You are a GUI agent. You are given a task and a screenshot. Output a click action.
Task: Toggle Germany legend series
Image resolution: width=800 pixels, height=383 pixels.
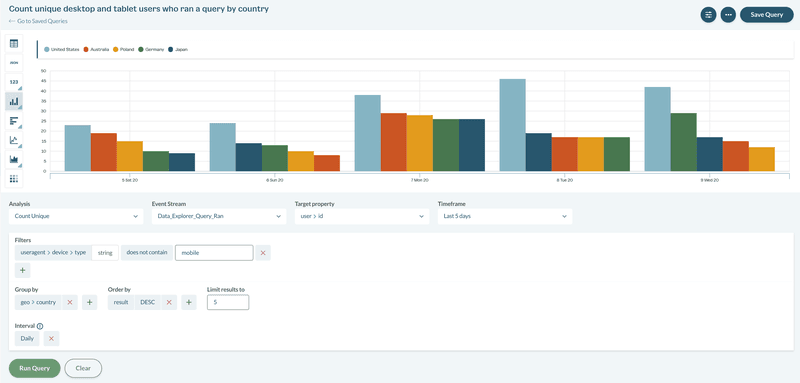(x=152, y=49)
